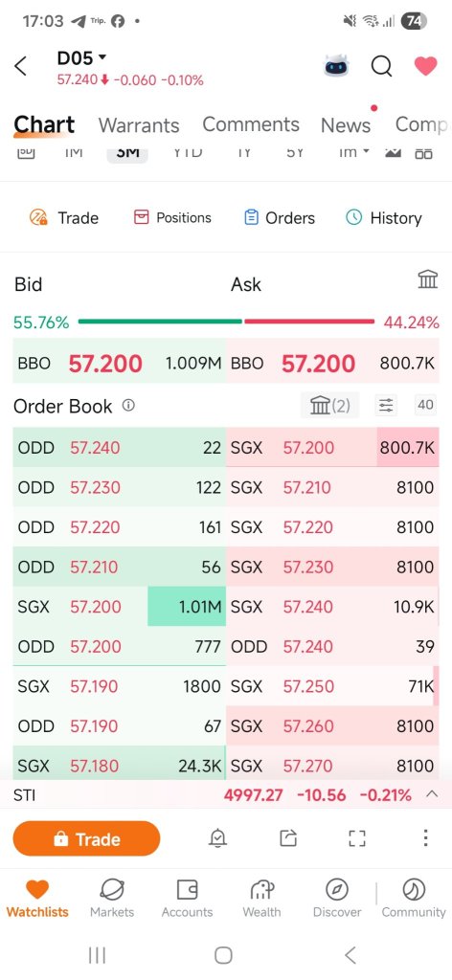Screen dimensions: 452x980
Task: Toggle the exchange filter showing (2)
Action: (x=330, y=406)
